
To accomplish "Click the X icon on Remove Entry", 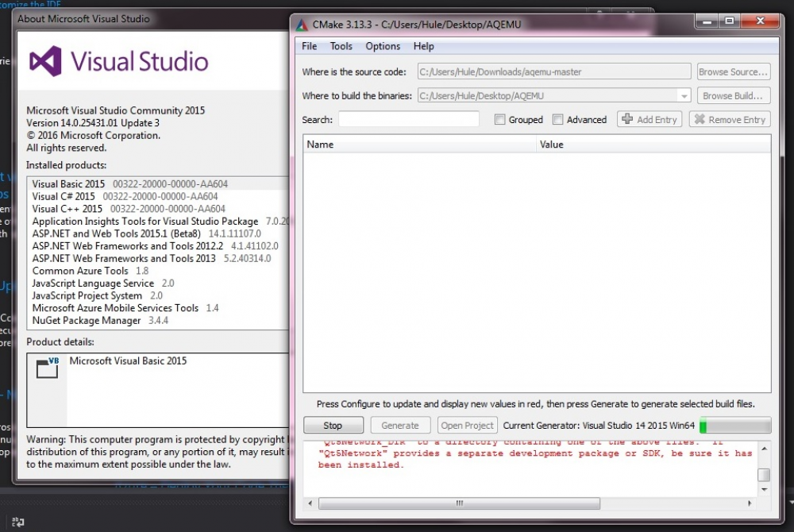I will click(700, 119).
